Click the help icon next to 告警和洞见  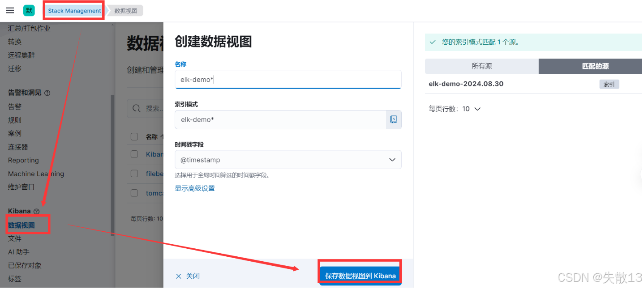[x=47, y=93]
